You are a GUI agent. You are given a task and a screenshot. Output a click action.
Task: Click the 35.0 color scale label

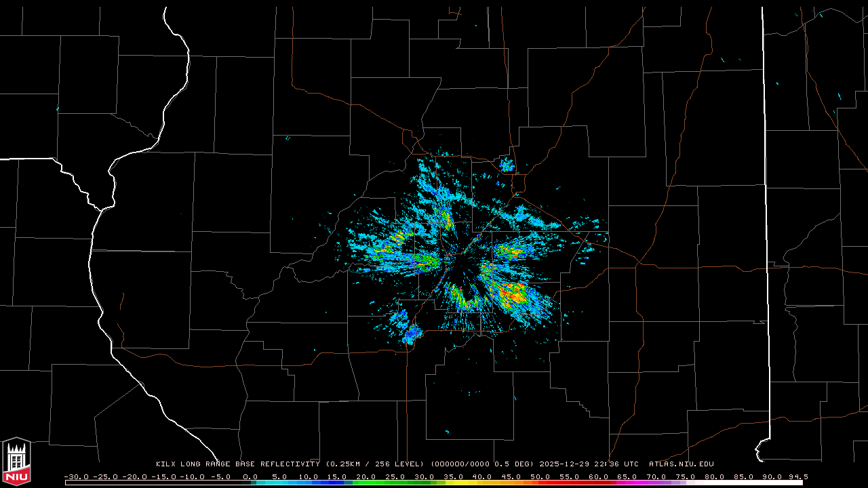pos(453,476)
